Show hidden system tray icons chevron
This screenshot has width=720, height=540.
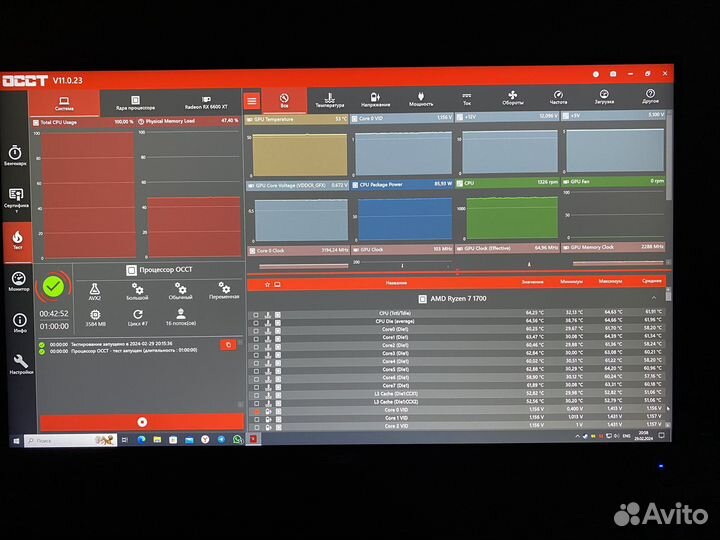(577, 437)
